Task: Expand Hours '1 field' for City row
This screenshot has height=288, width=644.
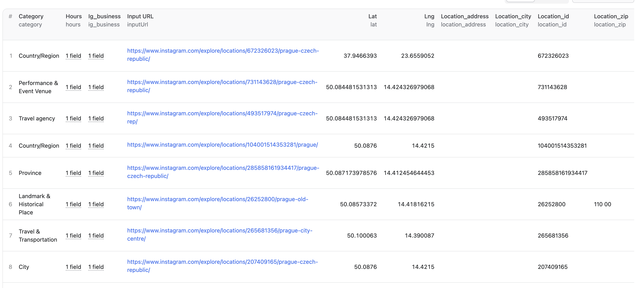Action: pos(73,267)
